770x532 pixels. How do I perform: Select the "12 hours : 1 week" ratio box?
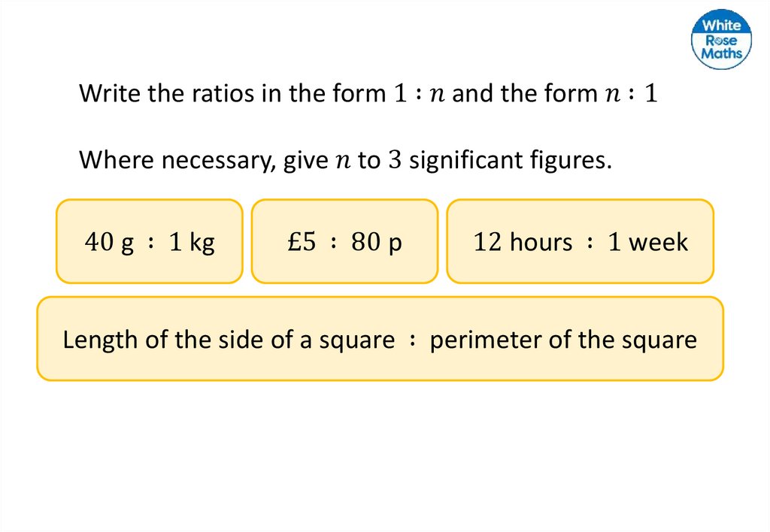point(580,241)
